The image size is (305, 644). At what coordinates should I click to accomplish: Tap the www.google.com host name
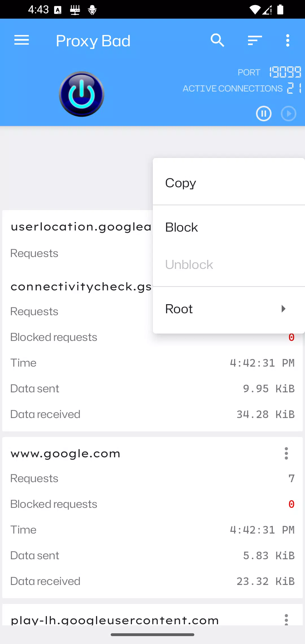tap(66, 454)
